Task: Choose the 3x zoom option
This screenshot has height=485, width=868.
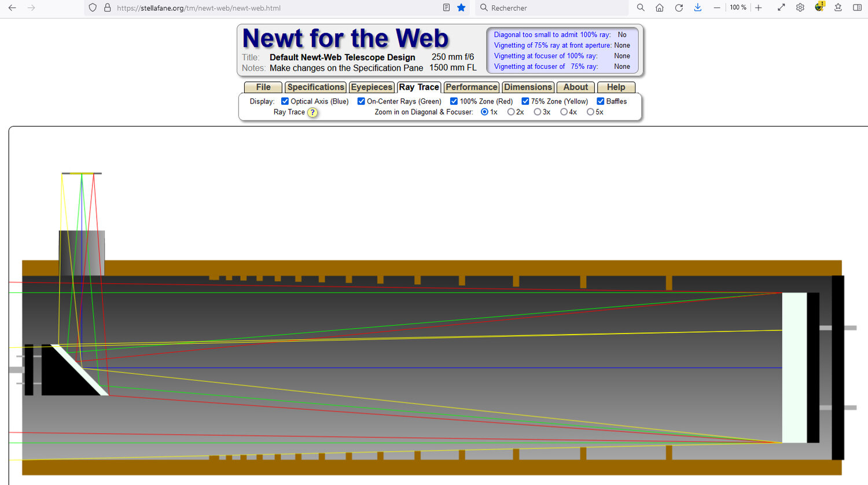Action: (x=538, y=112)
